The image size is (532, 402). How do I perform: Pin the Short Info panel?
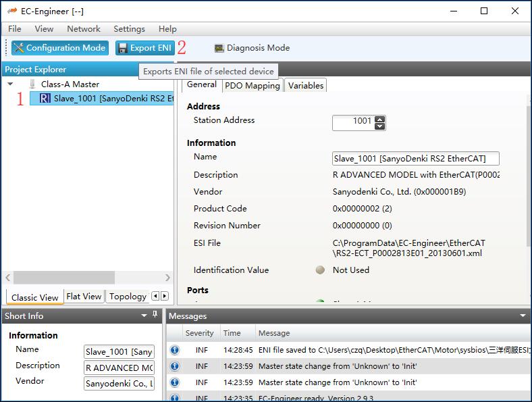(x=155, y=316)
